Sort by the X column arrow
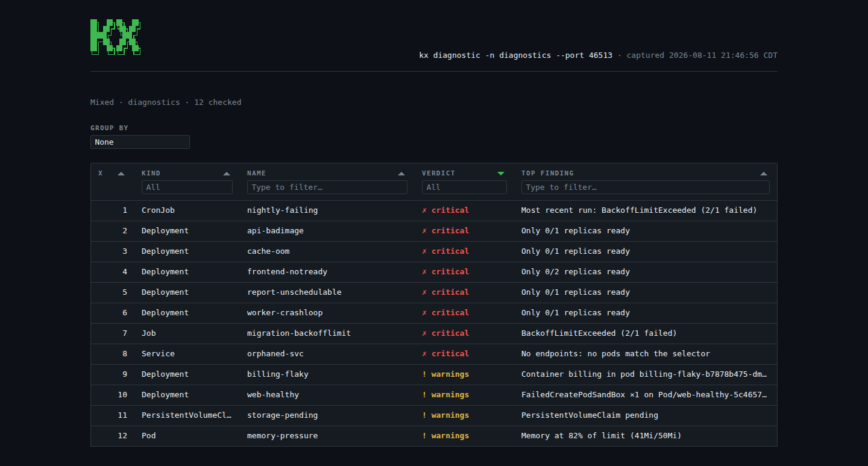868x466 pixels. tap(121, 174)
